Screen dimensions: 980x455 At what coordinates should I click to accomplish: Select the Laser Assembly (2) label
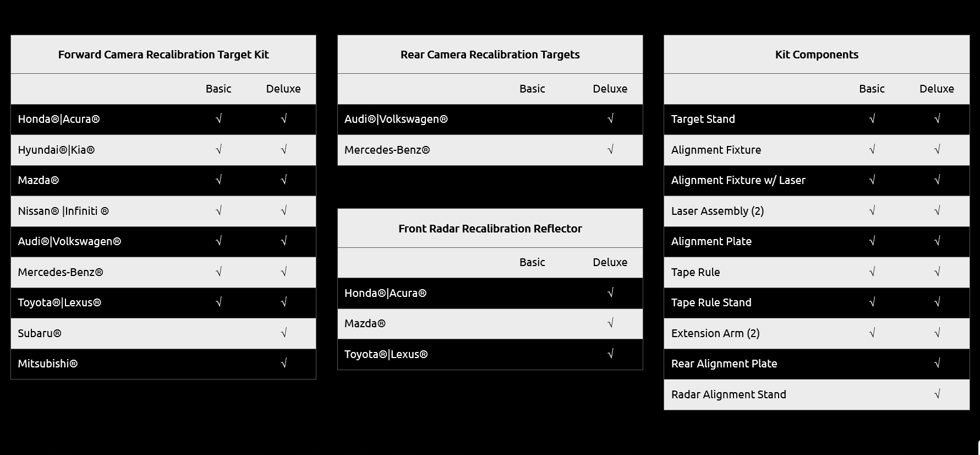pyautogui.click(x=717, y=211)
